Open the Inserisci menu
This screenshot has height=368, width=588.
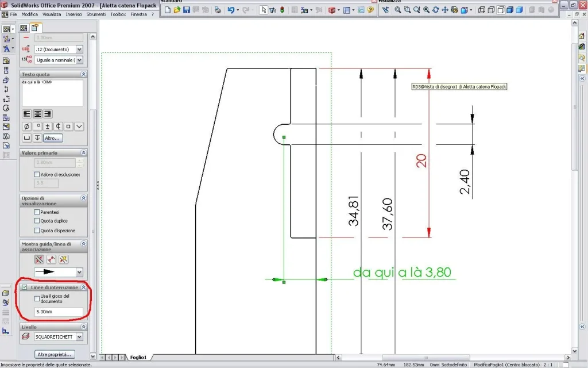[x=74, y=14]
